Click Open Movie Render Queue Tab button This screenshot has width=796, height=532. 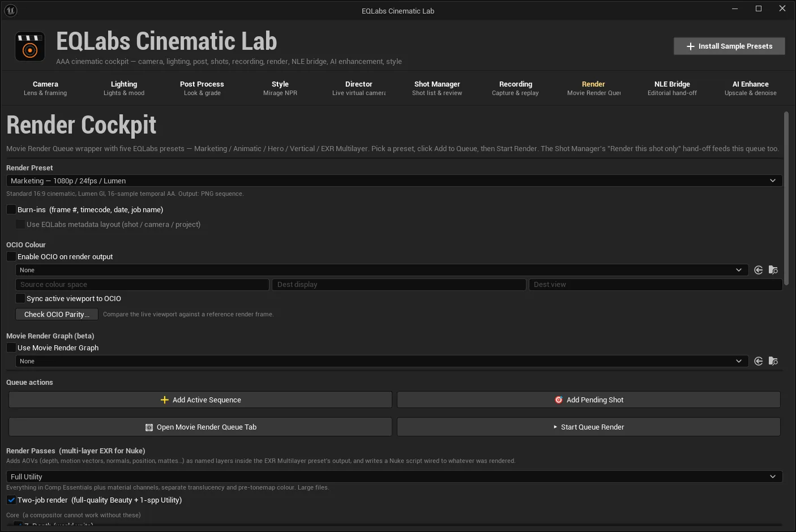200,427
